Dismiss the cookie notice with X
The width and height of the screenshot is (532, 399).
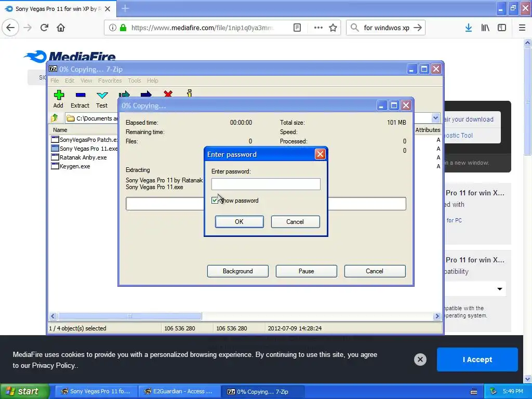420,360
